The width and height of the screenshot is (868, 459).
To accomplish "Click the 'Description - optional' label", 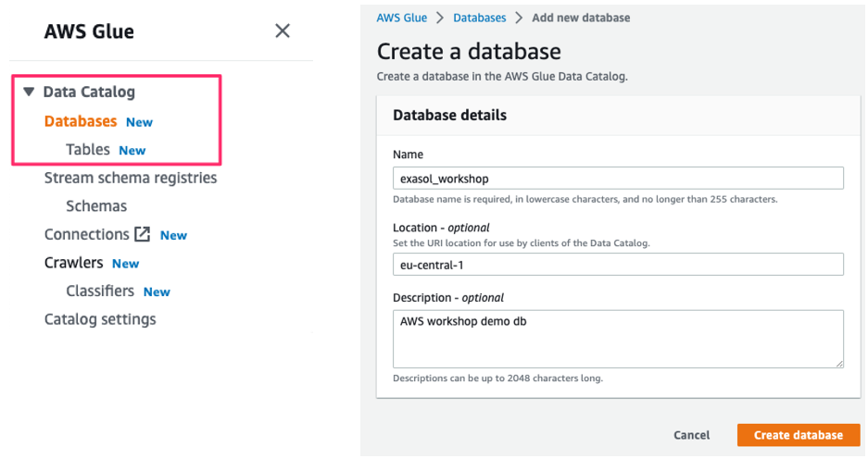I will (x=448, y=298).
